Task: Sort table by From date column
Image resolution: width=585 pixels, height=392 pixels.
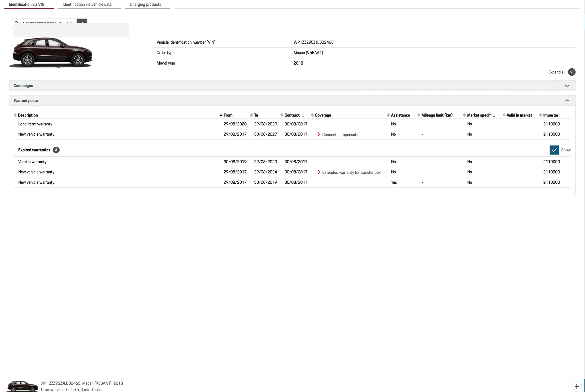Action: pos(228,115)
